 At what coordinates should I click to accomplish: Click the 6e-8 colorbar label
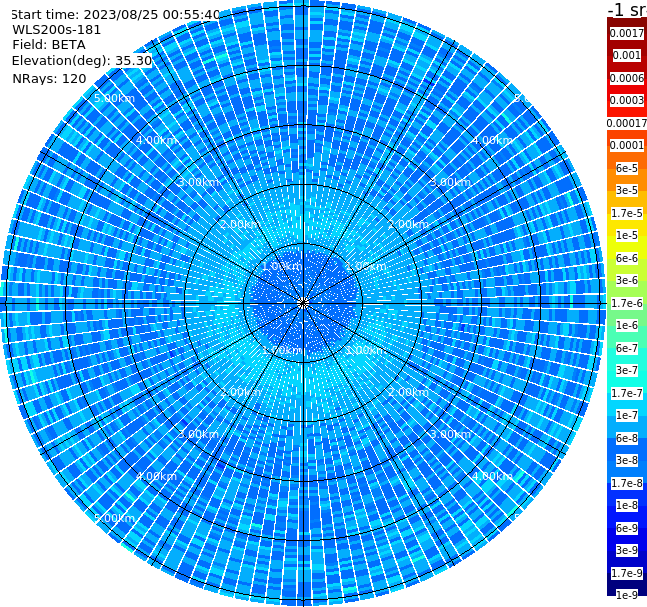pyautogui.click(x=627, y=438)
